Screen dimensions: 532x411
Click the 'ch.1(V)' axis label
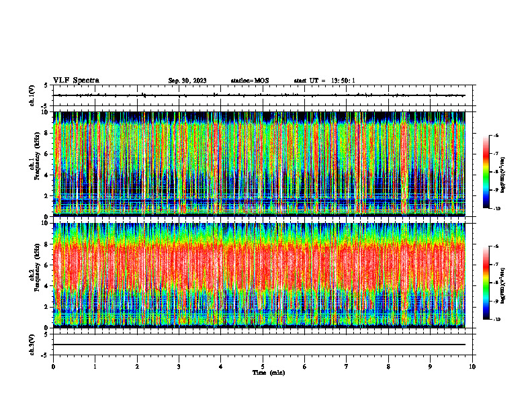pyautogui.click(x=32, y=95)
